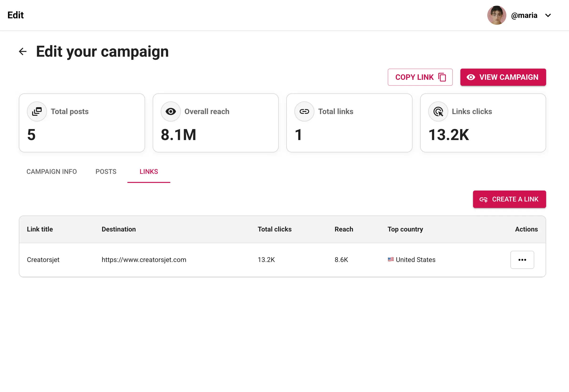Select the Creatorsjet link row
This screenshot has height=392, width=569.
tap(43, 260)
